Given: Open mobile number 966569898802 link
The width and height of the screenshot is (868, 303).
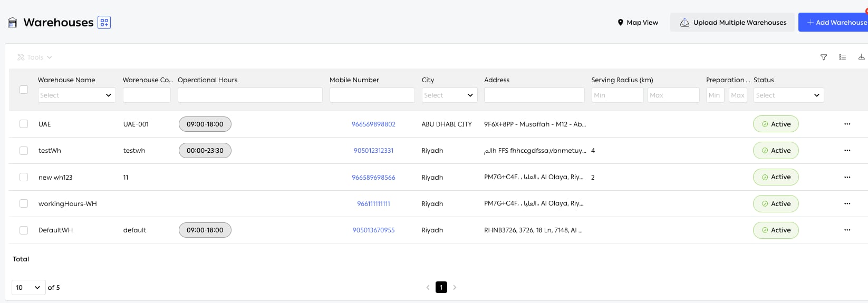Looking at the screenshot, I should (373, 124).
